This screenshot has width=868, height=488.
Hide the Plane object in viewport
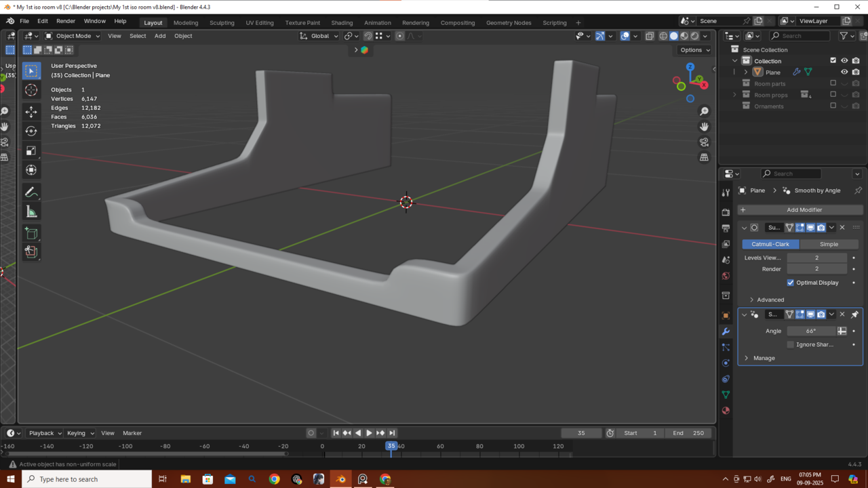[x=844, y=72]
